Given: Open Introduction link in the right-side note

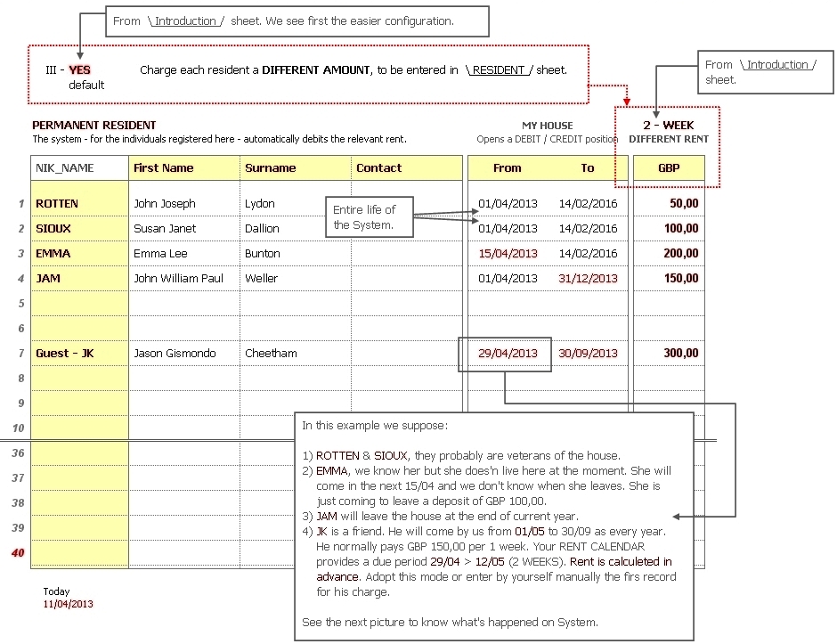Looking at the screenshot, I should (x=777, y=65).
